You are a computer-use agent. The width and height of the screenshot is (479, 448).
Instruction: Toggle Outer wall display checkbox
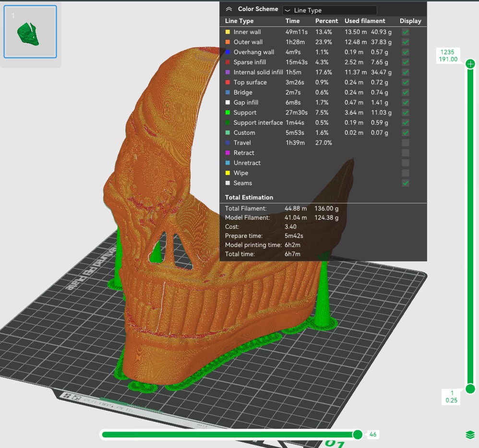pyautogui.click(x=406, y=42)
